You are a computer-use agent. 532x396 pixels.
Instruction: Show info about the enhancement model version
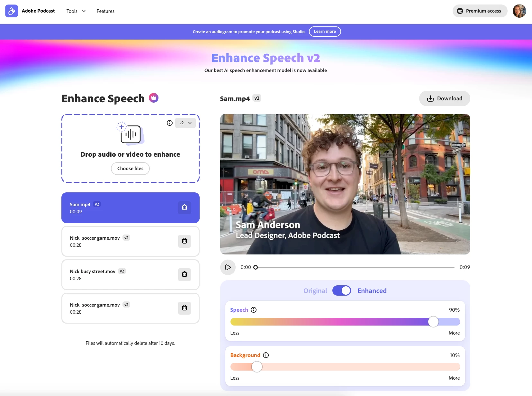point(170,123)
